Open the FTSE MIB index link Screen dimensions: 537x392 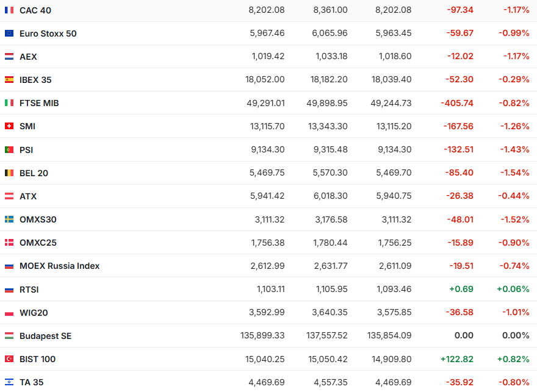(x=39, y=103)
